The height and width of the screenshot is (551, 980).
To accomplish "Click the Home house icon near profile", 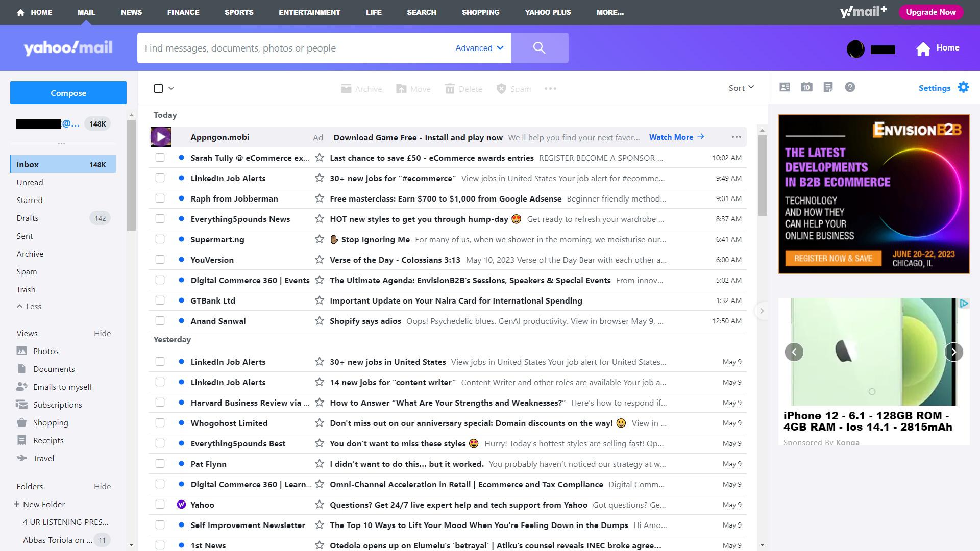I will [x=923, y=48].
